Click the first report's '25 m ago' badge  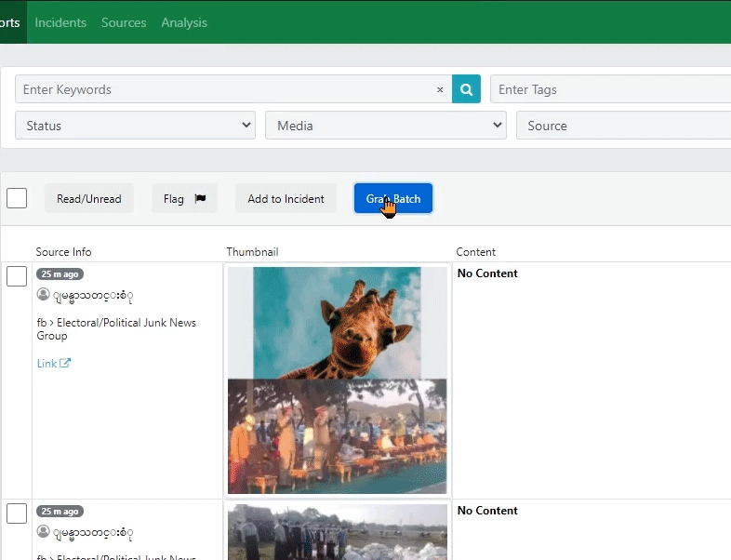(60, 274)
